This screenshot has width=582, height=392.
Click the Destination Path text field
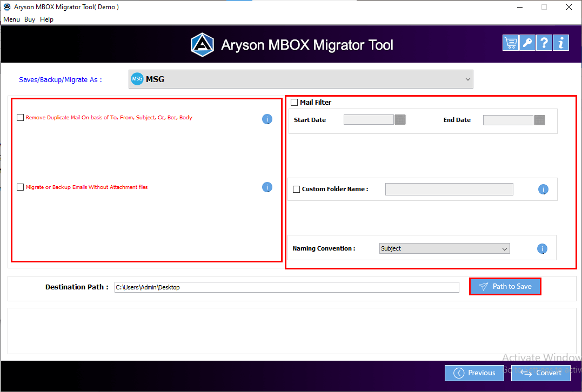[286, 287]
